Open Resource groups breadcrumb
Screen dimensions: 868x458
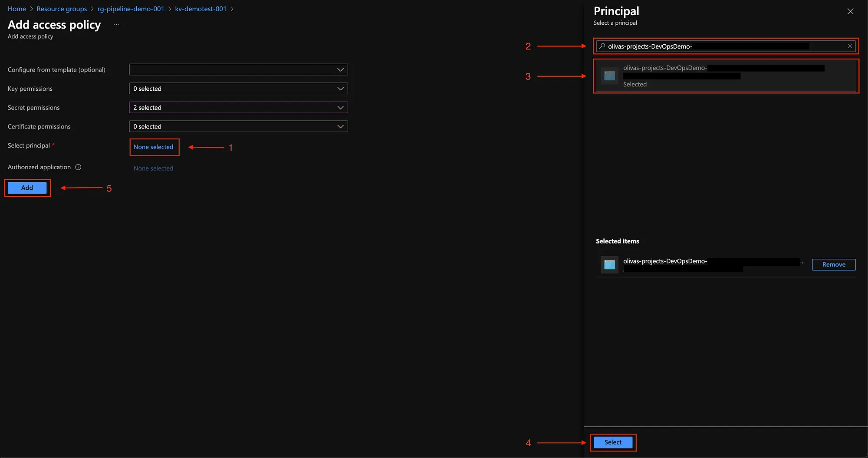tap(62, 9)
